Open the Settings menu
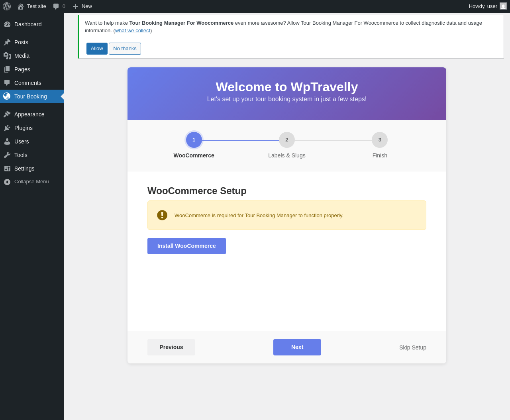The width and height of the screenshot is (510, 420). [x=32, y=169]
